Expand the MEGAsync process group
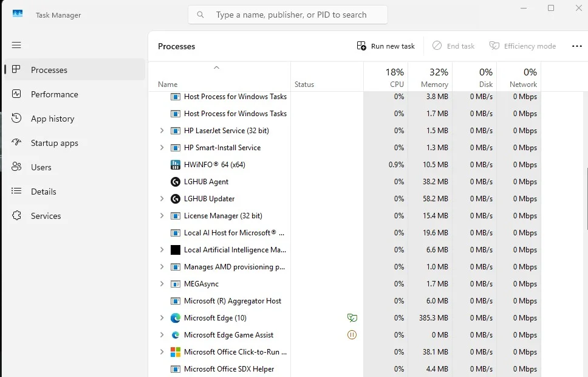The width and height of the screenshot is (588, 377). point(162,284)
